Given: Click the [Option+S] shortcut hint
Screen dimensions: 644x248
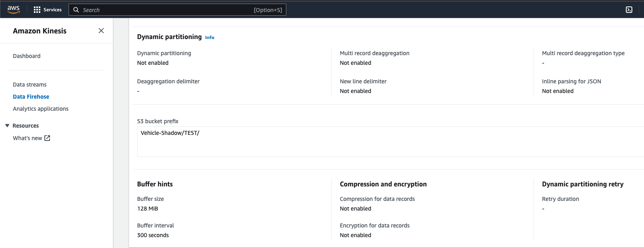Looking at the screenshot, I should pyautogui.click(x=268, y=10).
